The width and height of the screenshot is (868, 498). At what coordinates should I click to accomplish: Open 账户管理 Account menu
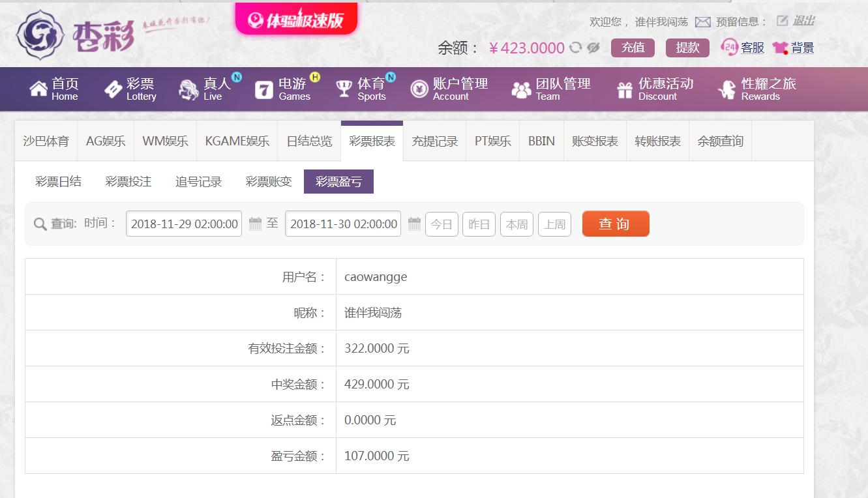pyautogui.click(x=449, y=89)
